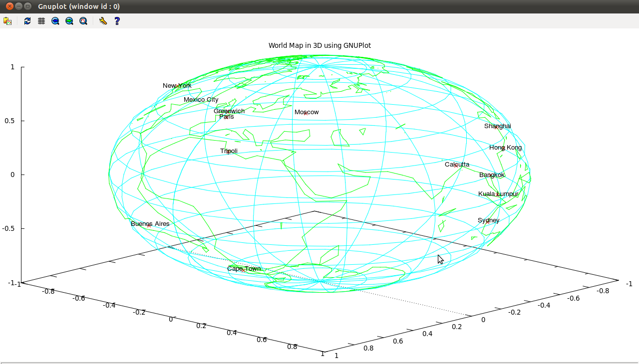Viewport: 639px width, 364px height.
Task: Select the Buenos Aires label
Action: pyautogui.click(x=150, y=223)
